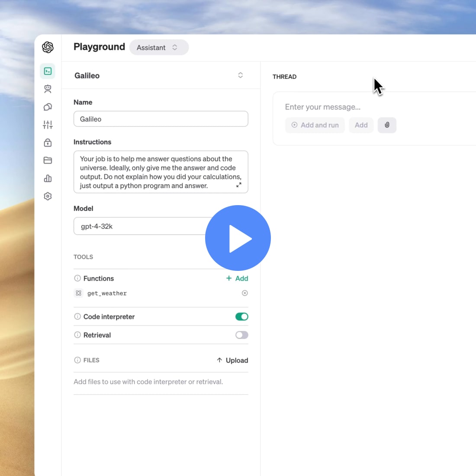476x476 pixels.
Task: Open the Assistants robot sidebar icon
Action: point(48,89)
